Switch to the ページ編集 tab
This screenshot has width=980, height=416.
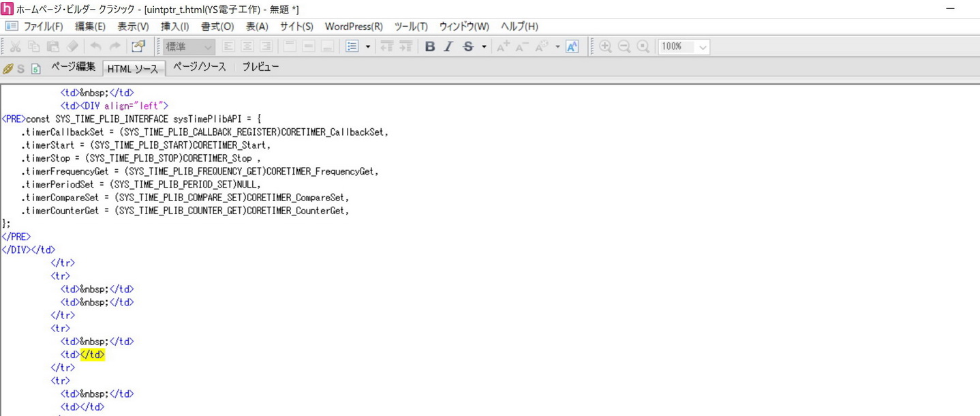click(x=73, y=67)
